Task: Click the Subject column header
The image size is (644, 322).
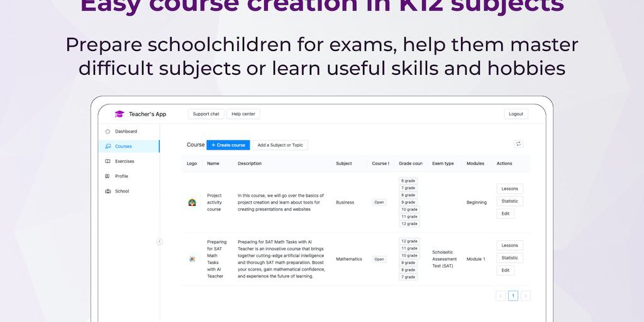Action: [x=344, y=164]
